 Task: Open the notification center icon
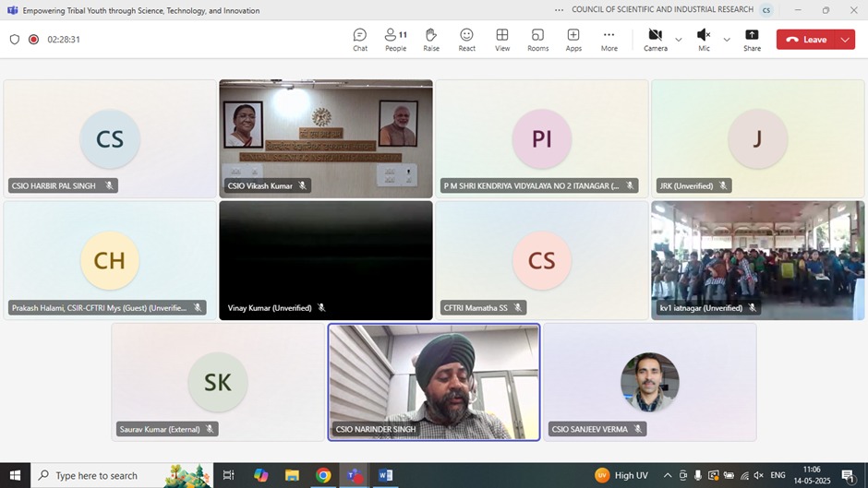(x=848, y=475)
